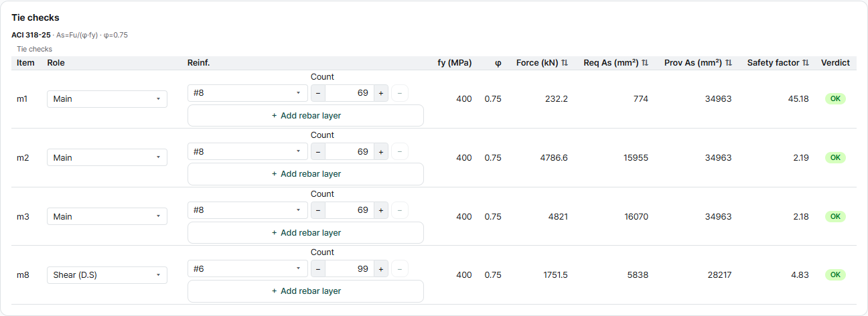Viewport: 868px width, 316px height.
Task: Decrease the bar count in row m1
Action: (x=318, y=93)
